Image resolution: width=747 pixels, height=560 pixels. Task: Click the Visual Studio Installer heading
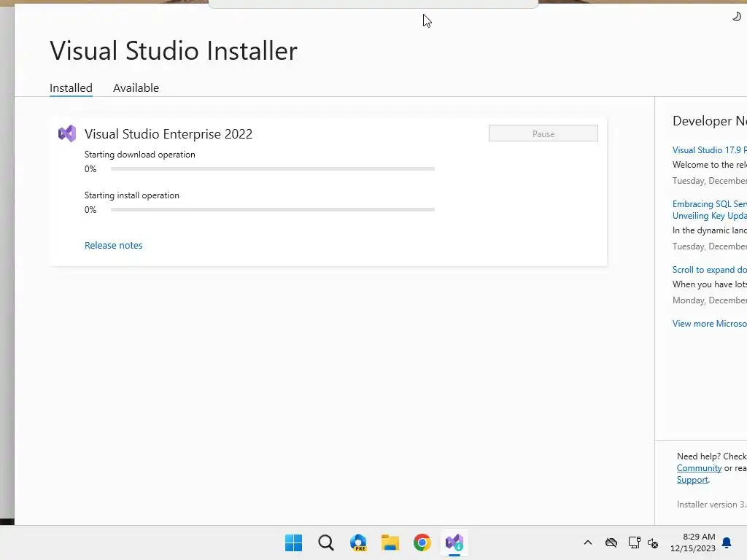click(174, 50)
